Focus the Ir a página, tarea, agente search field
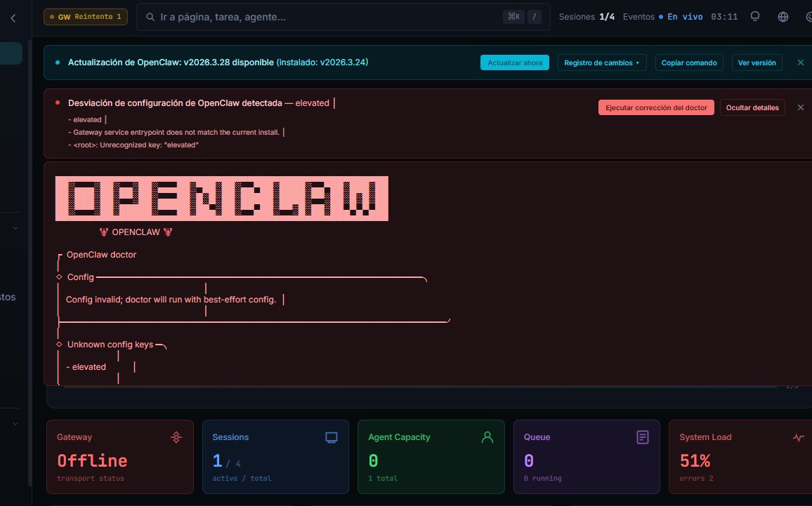Viewport: 812px width, 506px height. tap(343, 17)
